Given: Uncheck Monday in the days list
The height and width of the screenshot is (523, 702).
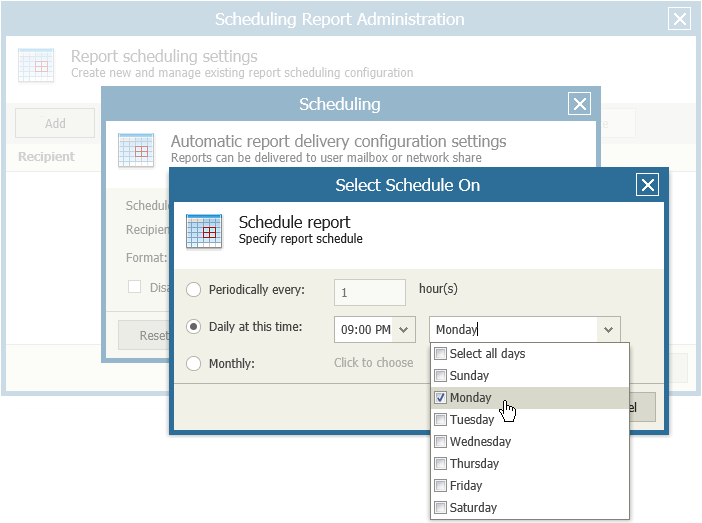Looking at the screenshot, I should click(x=441, y=398).
